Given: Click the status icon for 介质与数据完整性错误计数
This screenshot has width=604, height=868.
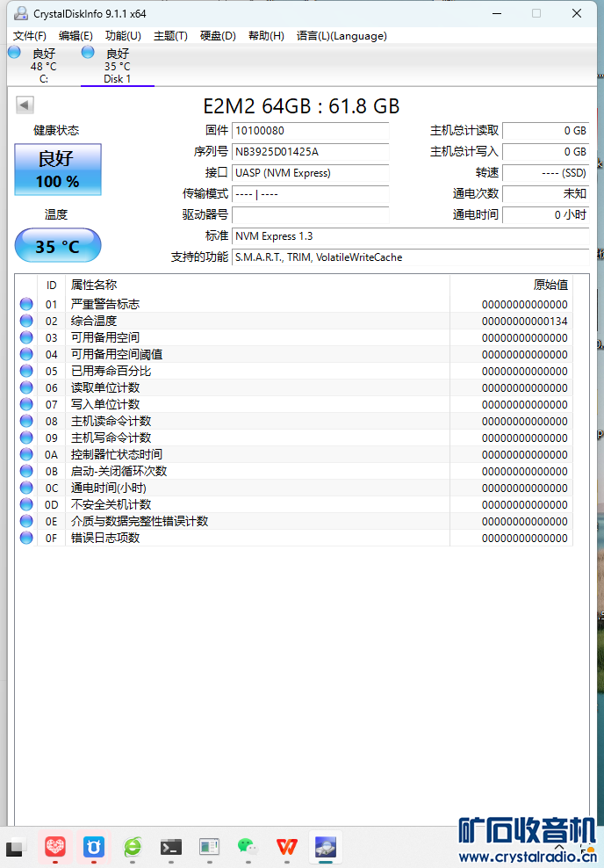Looking at the screenshot, I should click(26, 521).
